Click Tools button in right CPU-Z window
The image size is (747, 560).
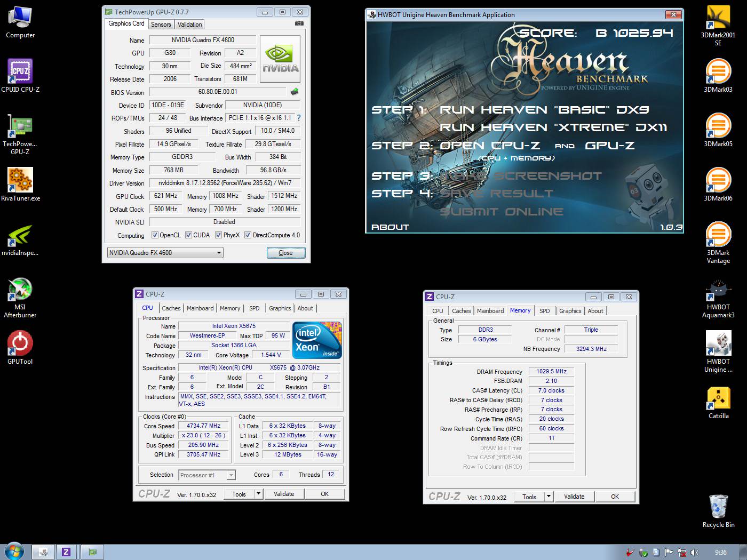[x=529, y=496]
